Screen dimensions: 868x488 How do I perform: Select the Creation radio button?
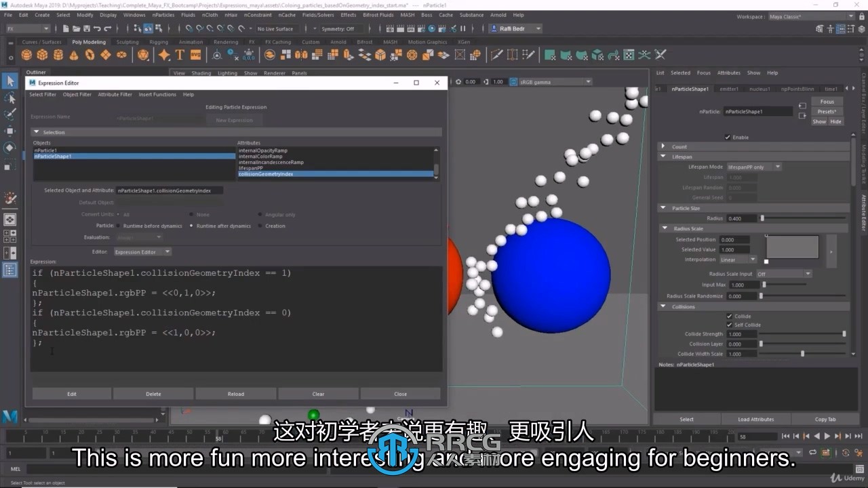click(x=260, y=226)
